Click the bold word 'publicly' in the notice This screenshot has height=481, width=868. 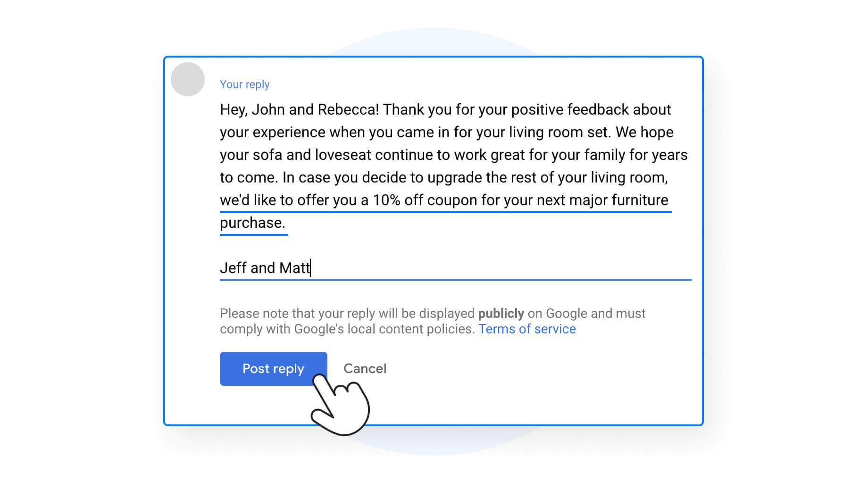[501, 314]
